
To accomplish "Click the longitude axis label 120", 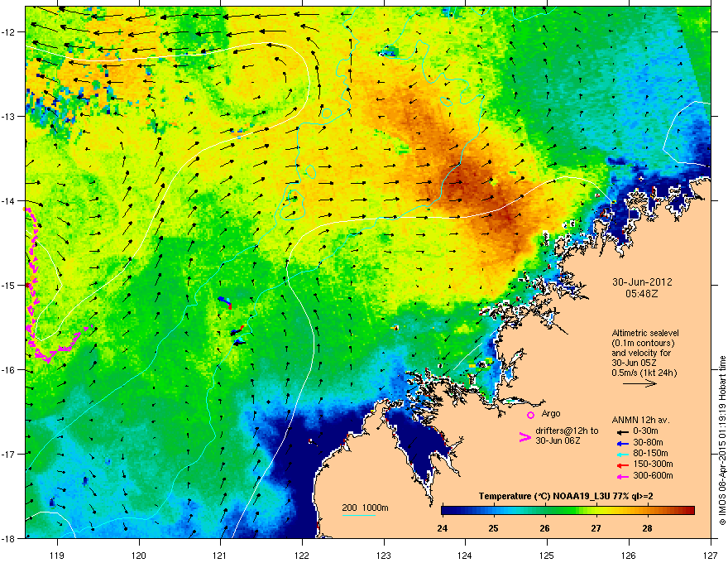I will [x=139, y=555].
